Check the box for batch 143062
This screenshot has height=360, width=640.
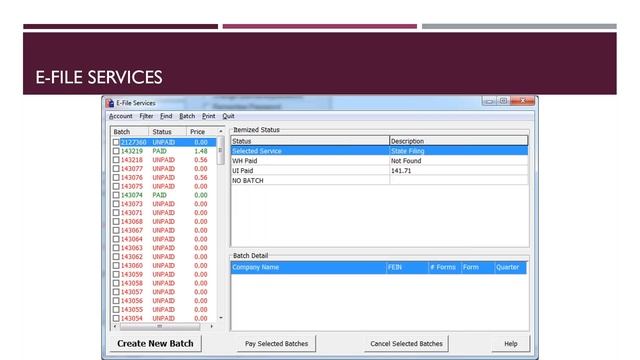pyautogui.click(x=116, y=257)
